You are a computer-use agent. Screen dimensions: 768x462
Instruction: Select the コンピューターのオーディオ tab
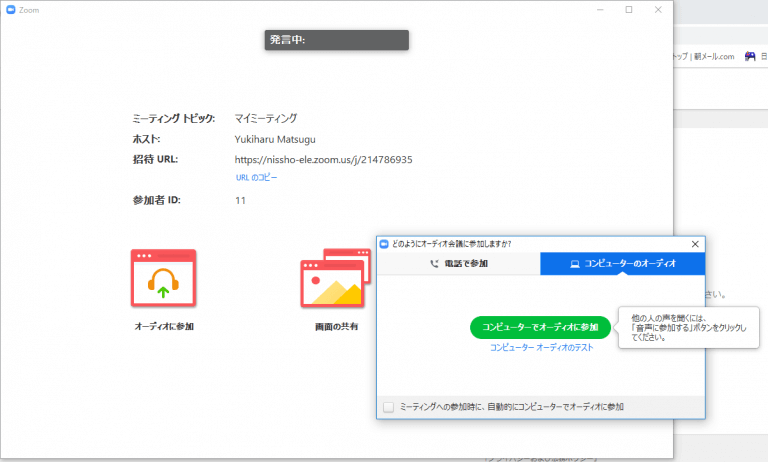(623, 264)
